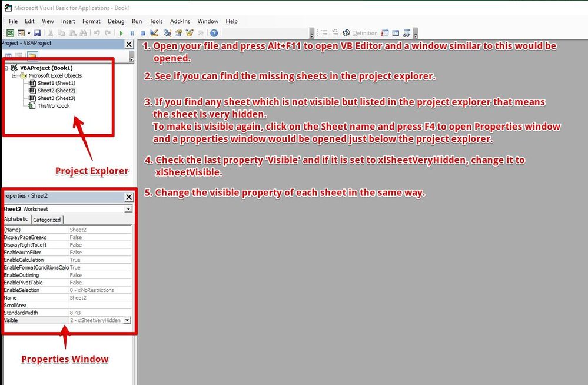Open the Help menu

pyautogui.click(x=231, y=21)
